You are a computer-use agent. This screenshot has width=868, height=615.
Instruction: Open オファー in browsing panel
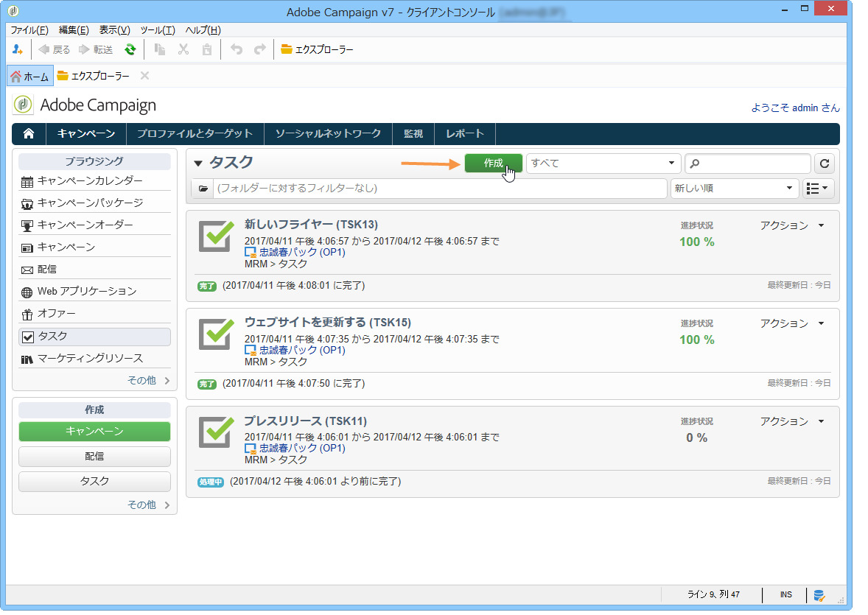pyautogui.click(x=94, y=314)
